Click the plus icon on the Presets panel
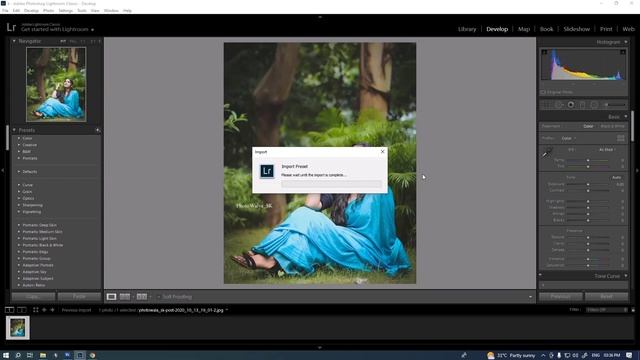This screenshot has height=360, width=640. pos(98,130)
